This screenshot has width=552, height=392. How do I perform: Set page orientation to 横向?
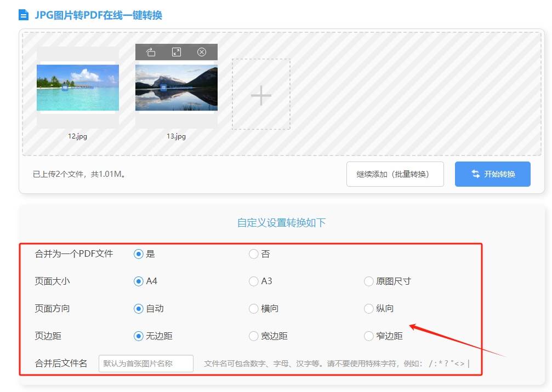click(253, 308)
